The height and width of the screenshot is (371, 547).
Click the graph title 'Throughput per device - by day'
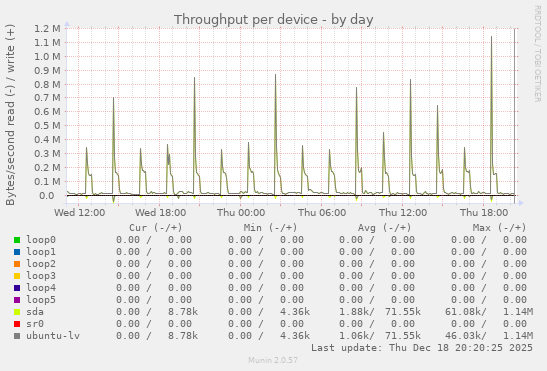click(x=274, y=20)
